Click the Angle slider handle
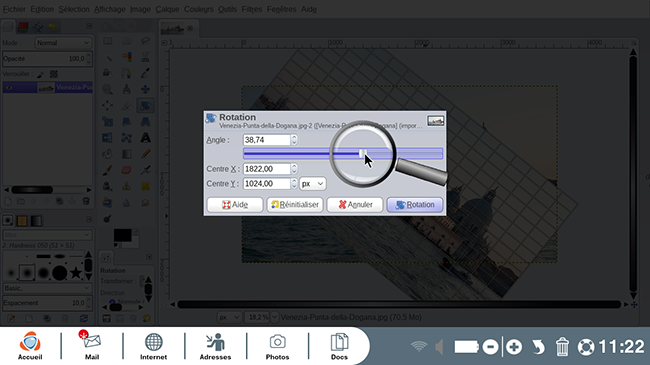 point(362,154)
